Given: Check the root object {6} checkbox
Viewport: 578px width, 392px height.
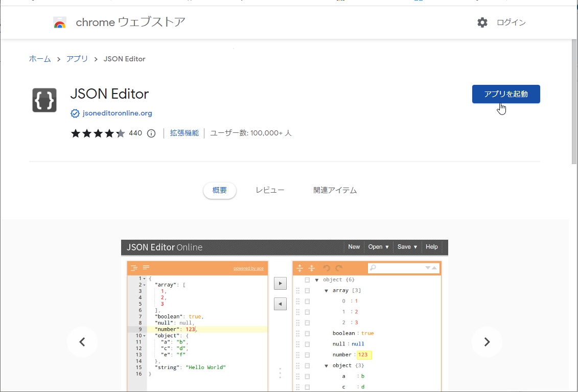Looking at the screenshot, I should click(306, 280).
